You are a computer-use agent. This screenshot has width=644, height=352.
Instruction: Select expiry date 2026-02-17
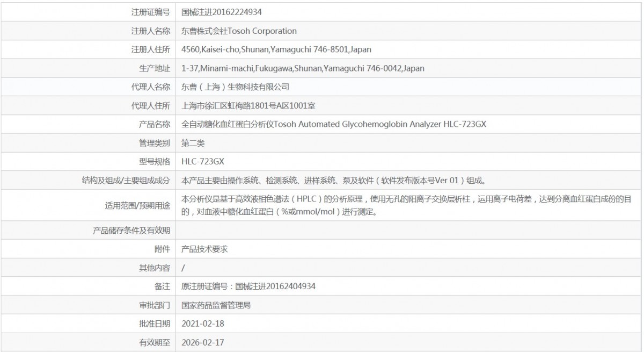203,342
